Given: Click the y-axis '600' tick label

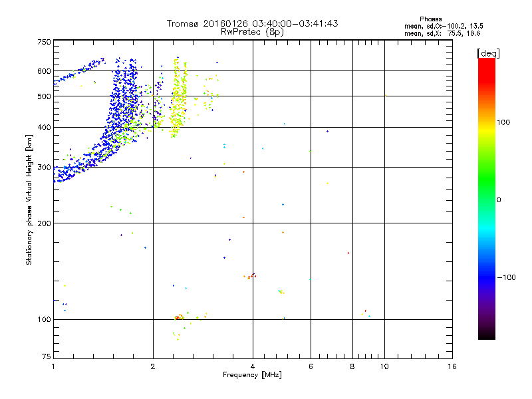Looking at the screenshot, I should coord(44,71).
